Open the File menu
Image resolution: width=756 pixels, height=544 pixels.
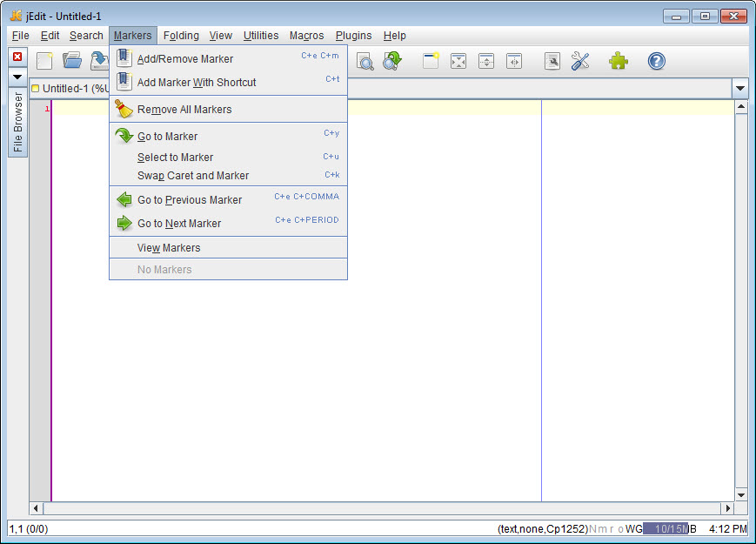pyautogui.click(x=20, y=36)
